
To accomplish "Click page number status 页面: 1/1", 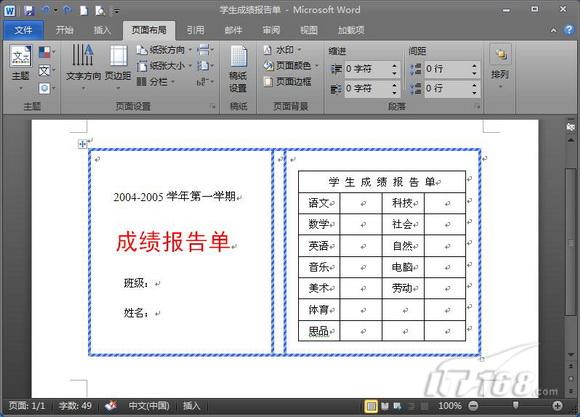I will coord(27,406).
